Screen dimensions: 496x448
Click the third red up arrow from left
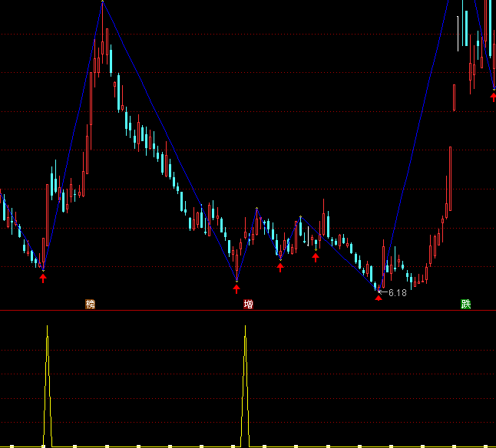280,267
